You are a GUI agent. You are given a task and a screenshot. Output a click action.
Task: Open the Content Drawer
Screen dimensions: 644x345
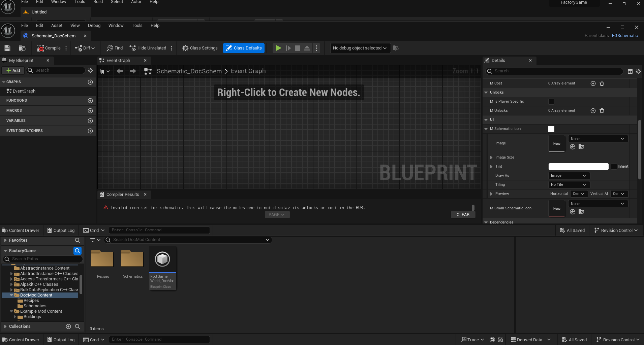[21, 230]
